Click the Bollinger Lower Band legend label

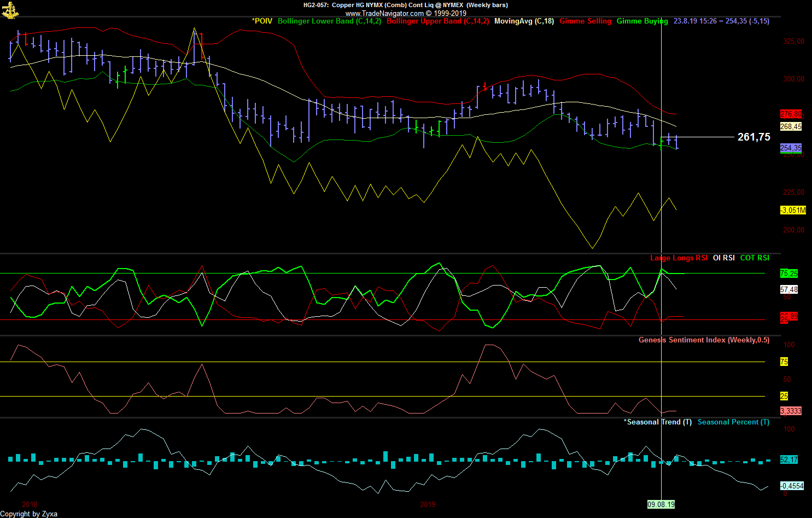pos(329,21)
